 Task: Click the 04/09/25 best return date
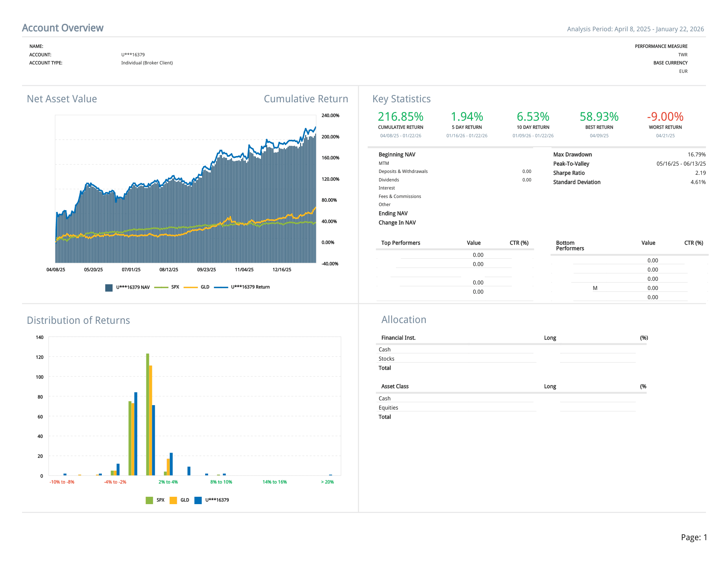click(599, 136)
